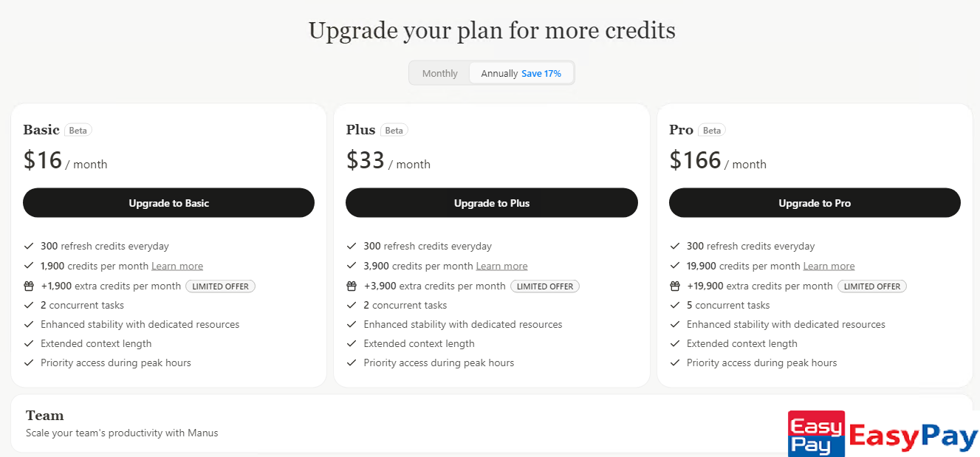Click LIMITED OFFER badge in the Plus plan
Image resolution: width=980 pixels, height=457 pixels.
pos(545,286)
